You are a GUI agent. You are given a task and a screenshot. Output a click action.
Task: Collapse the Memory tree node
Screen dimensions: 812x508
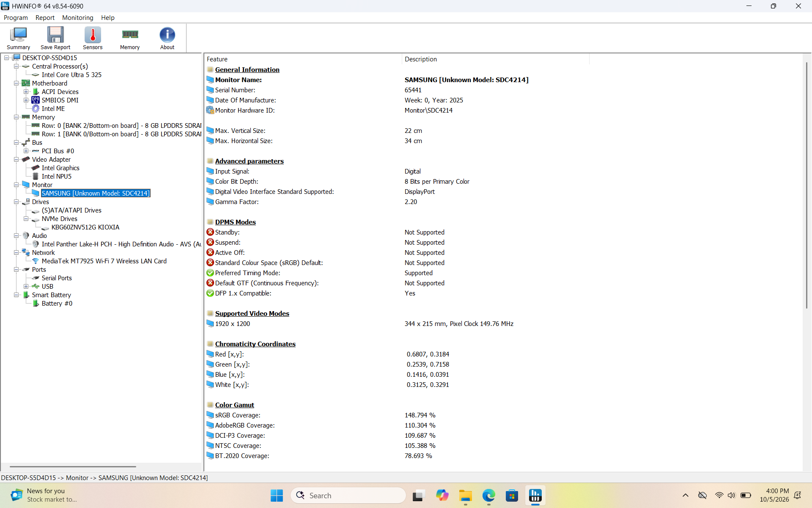(x=16, y=117)
